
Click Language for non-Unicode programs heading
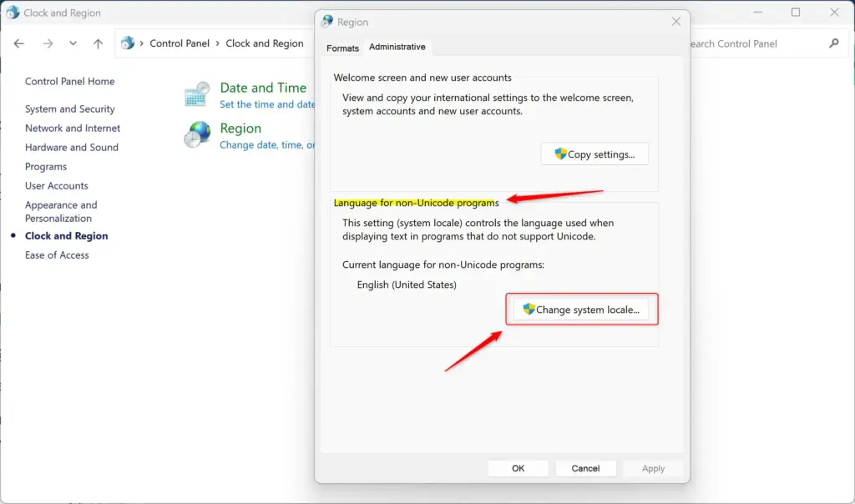click(416, 203)
